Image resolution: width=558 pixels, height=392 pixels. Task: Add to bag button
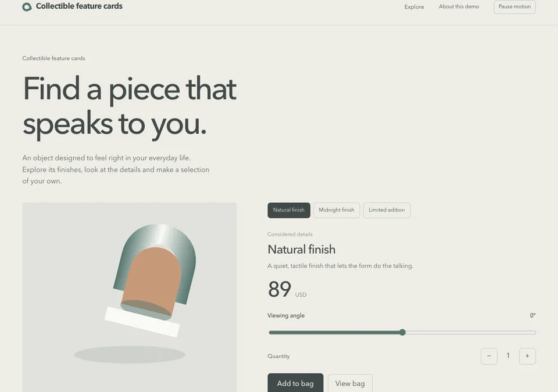point(295,383)
